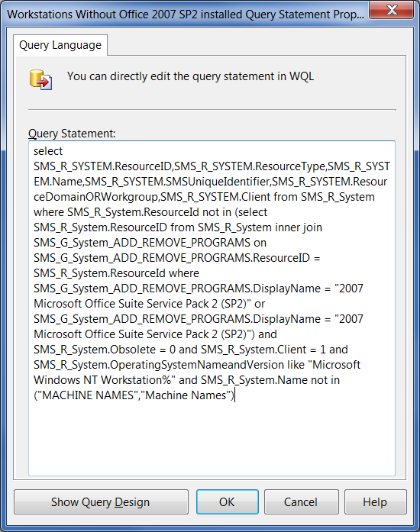The image size is (420, 532).
Task: Click "SMS_G_System_ADD_REMOVE_PROGRAMS on" line in the query
Action: [x=150, y=243]
